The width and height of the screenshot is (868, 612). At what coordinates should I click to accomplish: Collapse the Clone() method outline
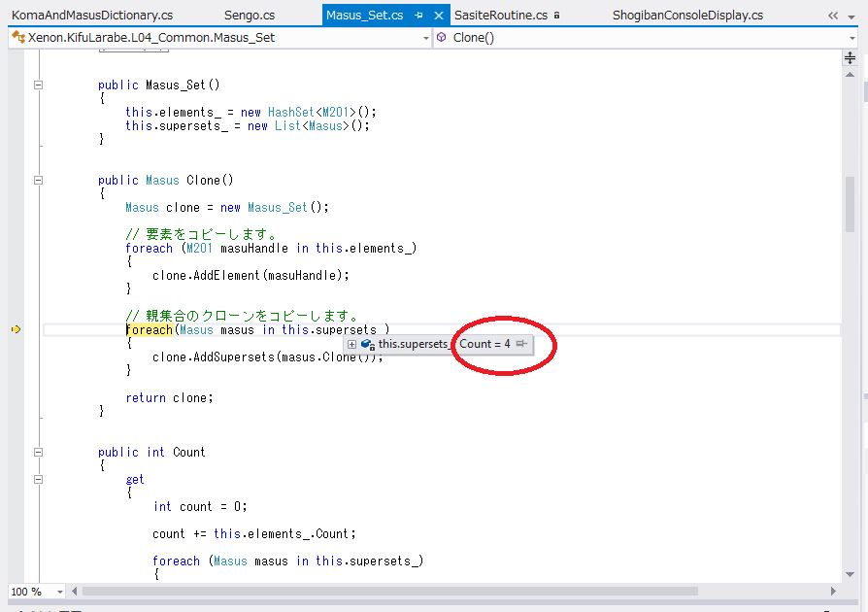(x=38, y=180)
